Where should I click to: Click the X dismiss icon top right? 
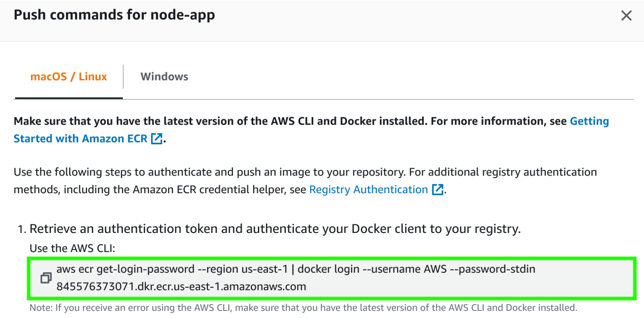(626, 15)
